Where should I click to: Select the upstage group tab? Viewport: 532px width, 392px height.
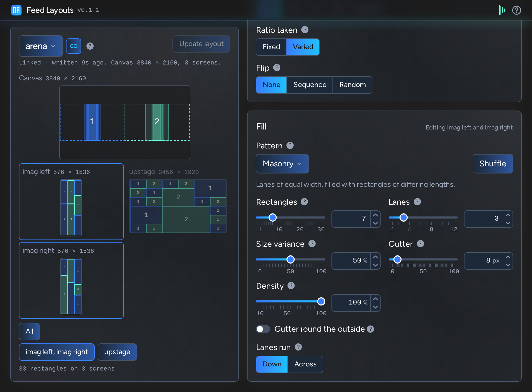(117, 352)
